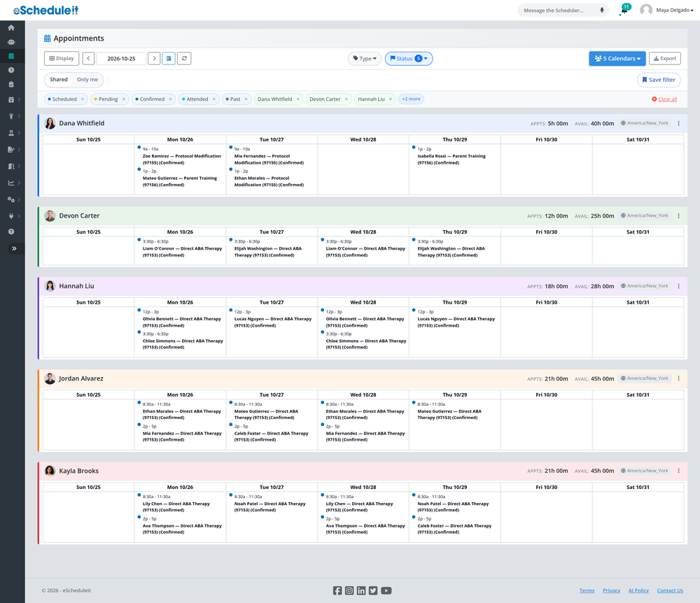Open the robot assistant sidebar icon
Viewport: 700px width, 603px height.
point(11,42)
